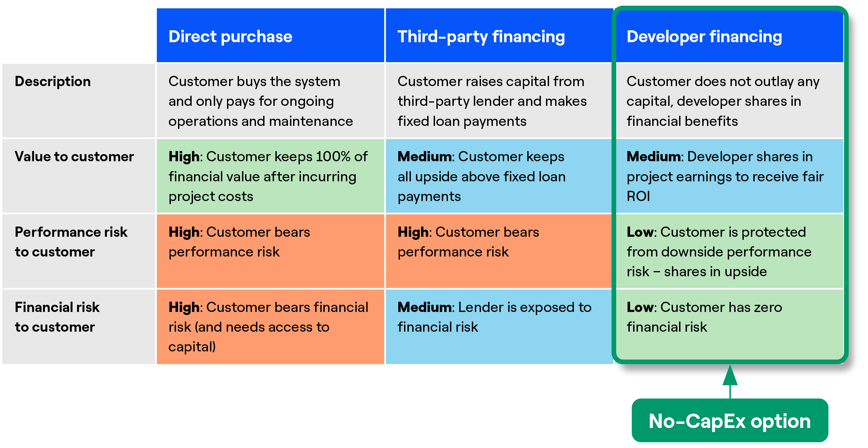Select the Direct purchase column header
The width and height of the screenshot is (868, 448).
(x=270, y=35)
